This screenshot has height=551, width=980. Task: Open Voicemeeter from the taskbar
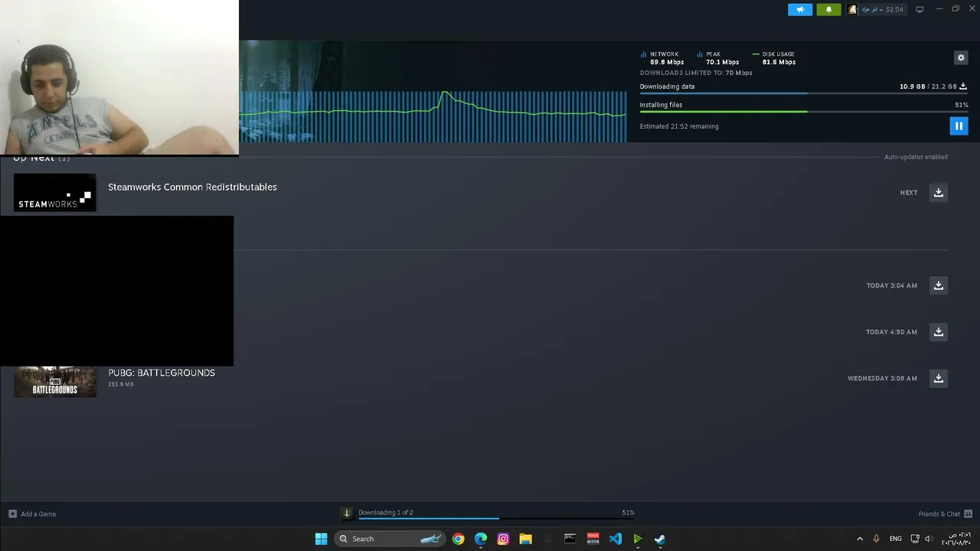(593, 539)
